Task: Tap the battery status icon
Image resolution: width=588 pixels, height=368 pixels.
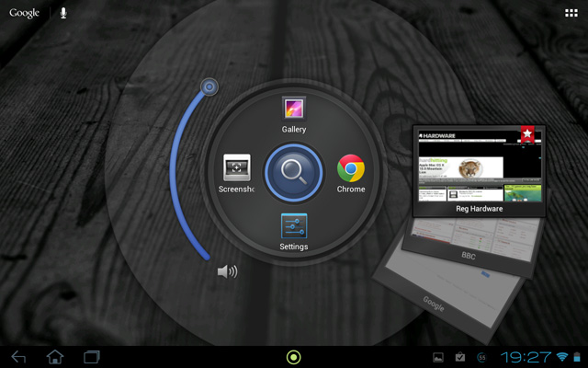Action: tap(577, 357)
